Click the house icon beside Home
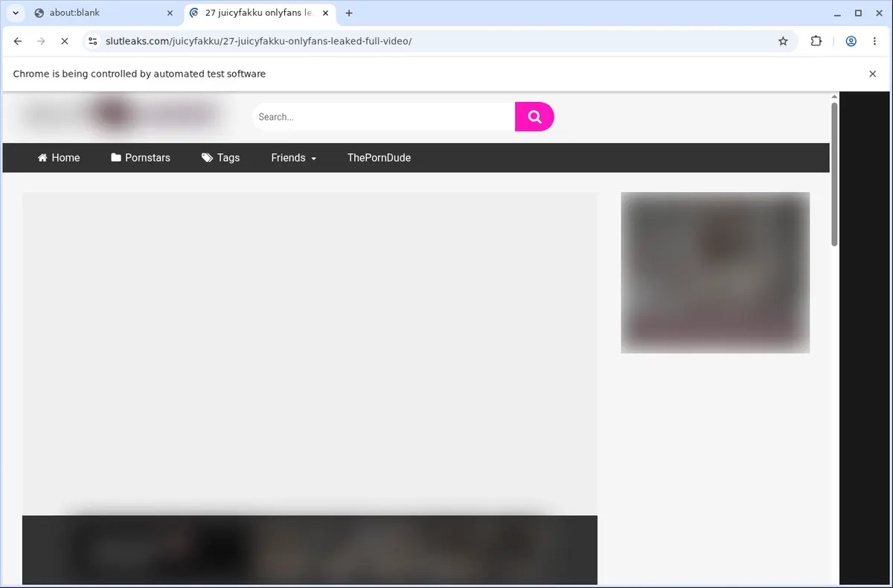Screen dimensions: 893x588 click(42, 158)
